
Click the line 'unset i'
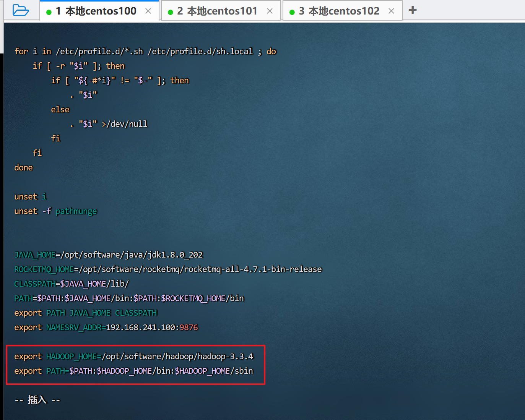[x=30, y=197]
